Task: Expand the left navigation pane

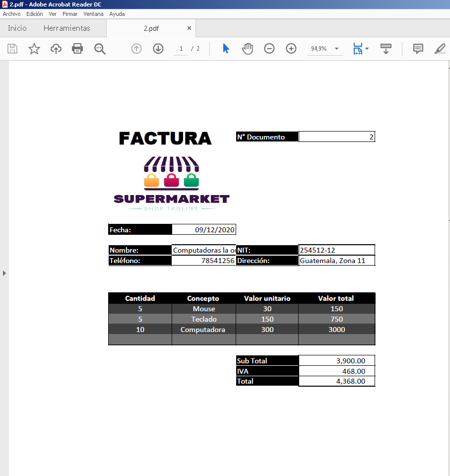Action: click(x=4, y=273)
